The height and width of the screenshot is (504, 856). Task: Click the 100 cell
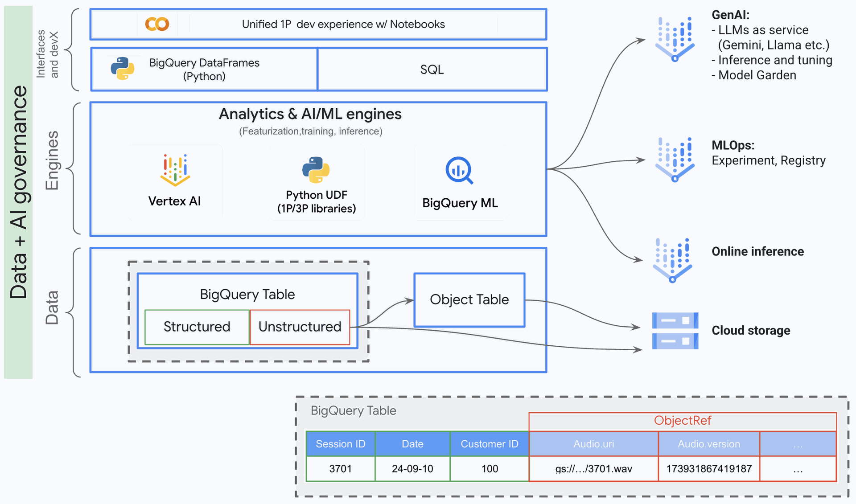pos(490,469)
